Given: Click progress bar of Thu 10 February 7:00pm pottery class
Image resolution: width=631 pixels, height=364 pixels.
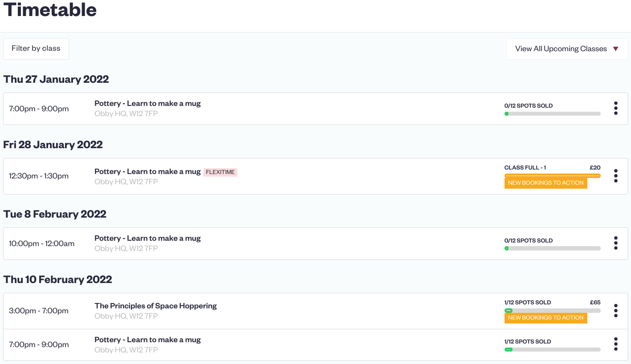Looking at the screenshot, I should 553,350.
